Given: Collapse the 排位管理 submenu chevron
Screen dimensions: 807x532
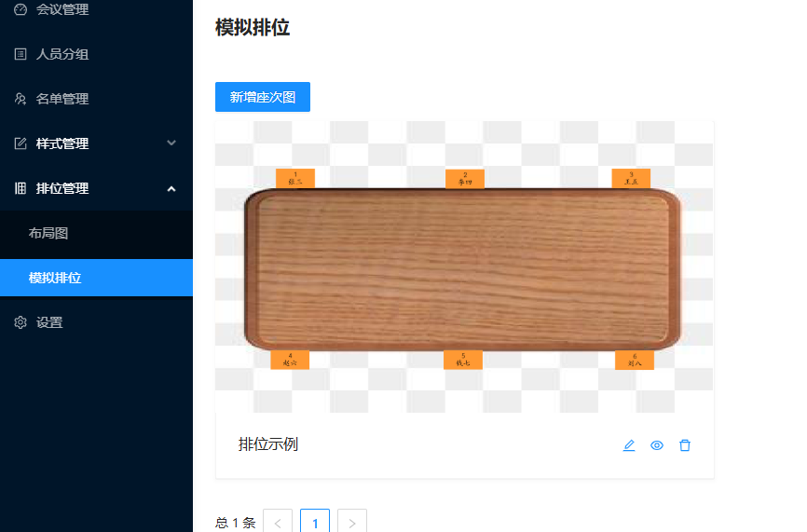Looking at the screenshot, I should (171, 189).
